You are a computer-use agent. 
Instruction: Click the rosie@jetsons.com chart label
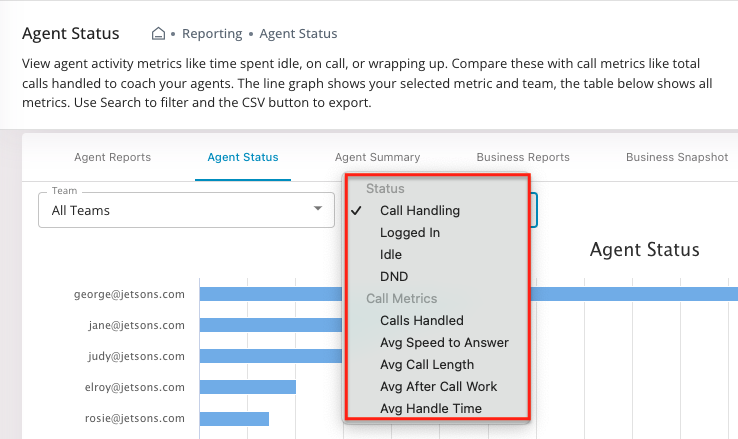pos(135,418)
